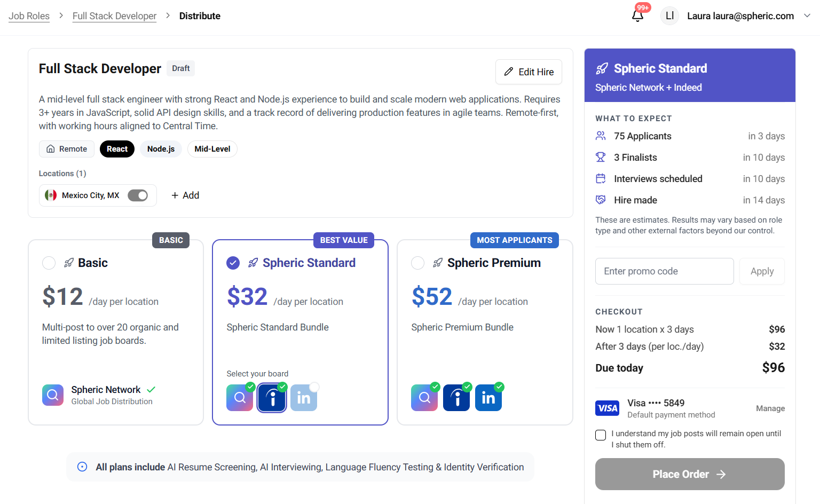Go to Job Roles breadcrumb
Viewport: 820px width, 504px height.
click(29, 16)
